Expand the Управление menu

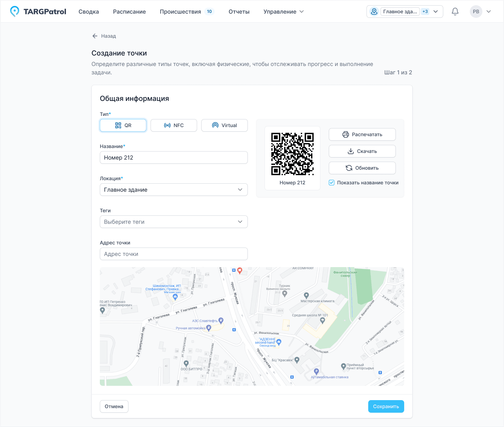point(283,12)
